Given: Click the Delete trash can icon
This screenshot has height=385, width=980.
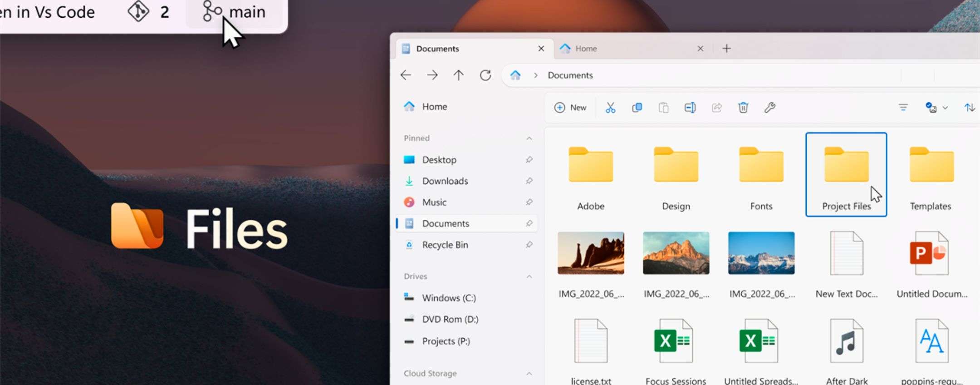Looking at the screenshot, I should pyautogui.click(x=743, y=108).
